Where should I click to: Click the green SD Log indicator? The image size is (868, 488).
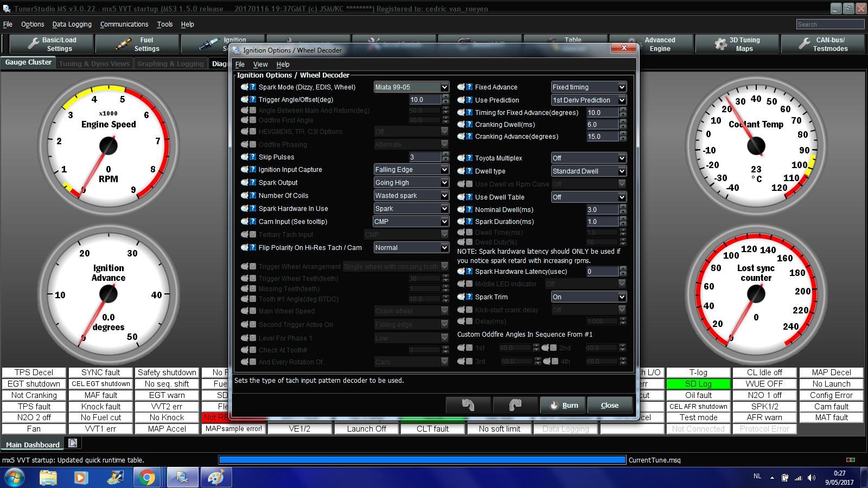(x=698, y=384)
